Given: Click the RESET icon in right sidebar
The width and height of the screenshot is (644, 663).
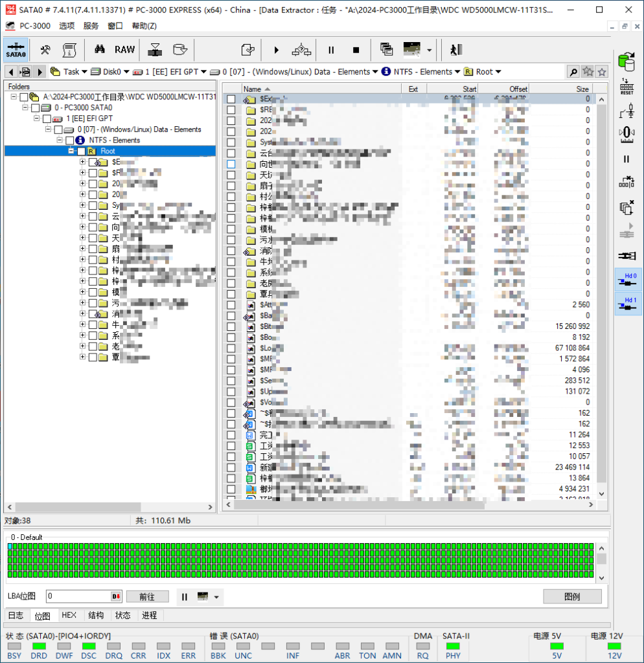Looking at the screenshot, I should click(x=627, y=86).
